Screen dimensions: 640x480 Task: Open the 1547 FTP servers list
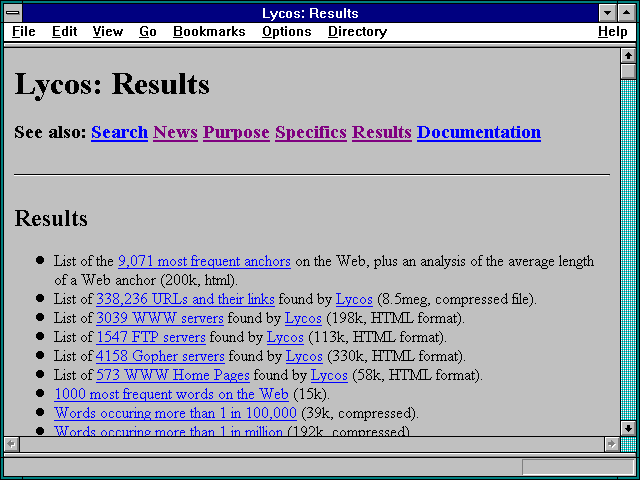(151, 337)
